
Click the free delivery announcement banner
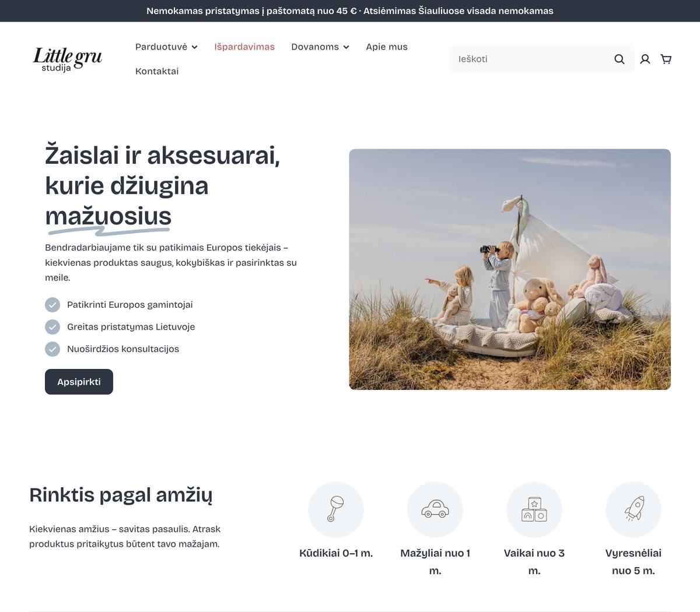(350, 11)
